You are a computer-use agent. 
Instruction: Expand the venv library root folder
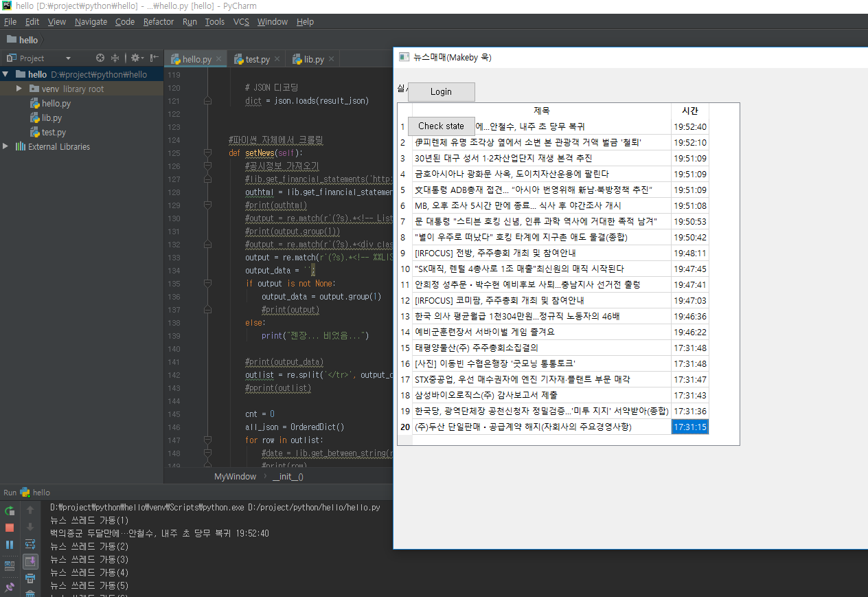click(20, 89)
